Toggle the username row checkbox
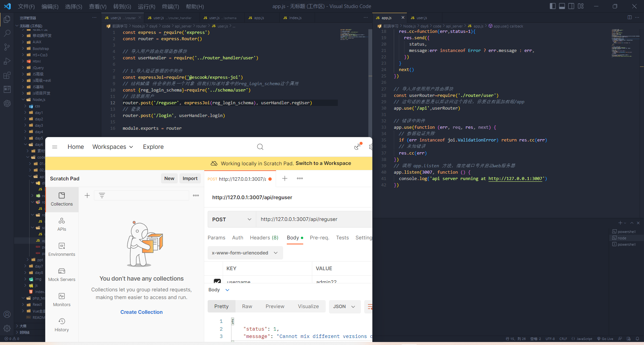Screen dimensions: 644x345 click(x=217, y=281)
